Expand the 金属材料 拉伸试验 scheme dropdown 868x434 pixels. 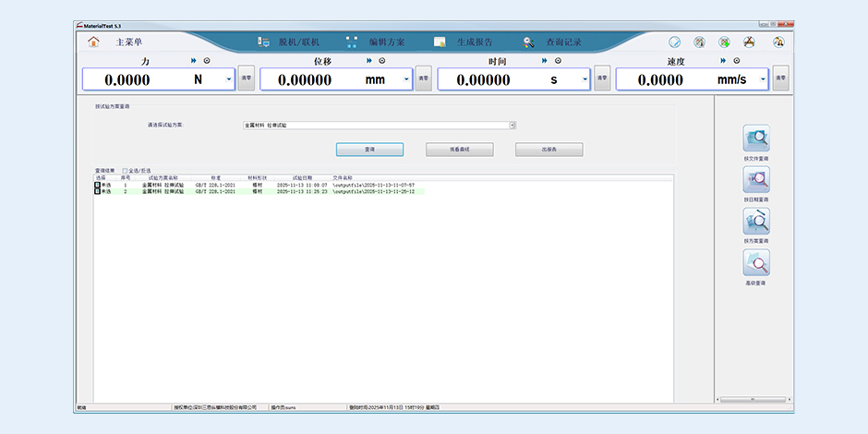point(512,125)
